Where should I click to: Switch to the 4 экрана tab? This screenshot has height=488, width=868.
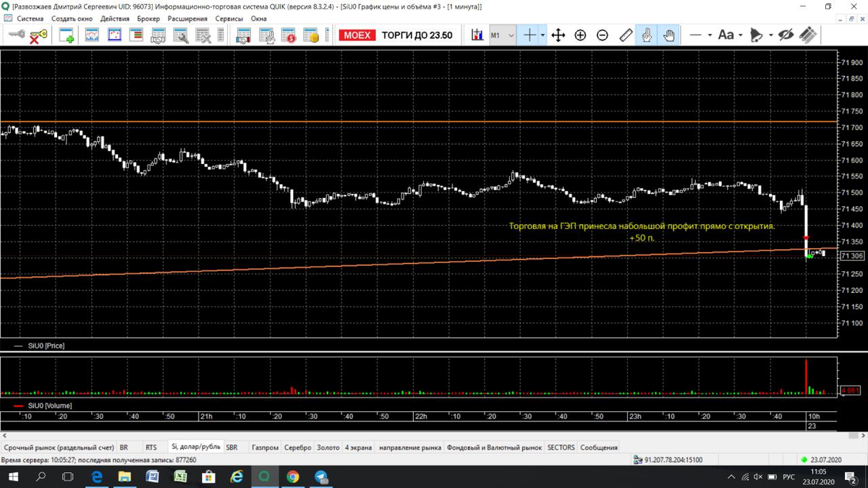pos(358,448)
